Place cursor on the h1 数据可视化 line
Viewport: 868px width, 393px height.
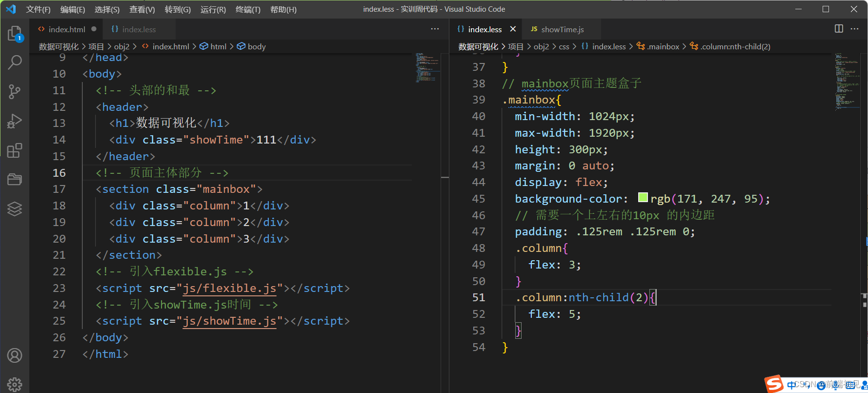169,123
